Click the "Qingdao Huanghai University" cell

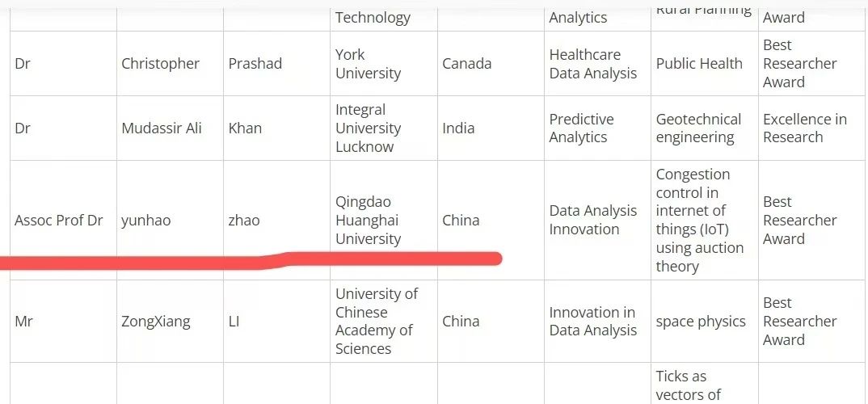click(368, 221)
